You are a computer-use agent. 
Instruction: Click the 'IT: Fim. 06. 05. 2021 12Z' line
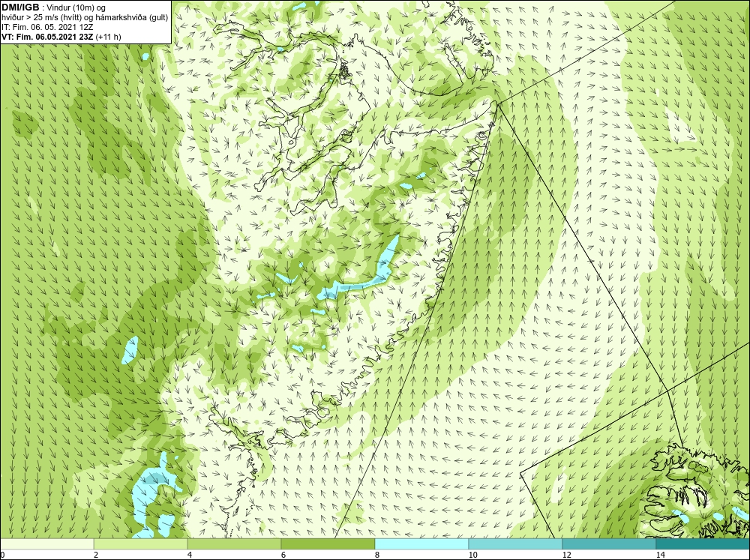pyautogui.click(x=47, y=27)
